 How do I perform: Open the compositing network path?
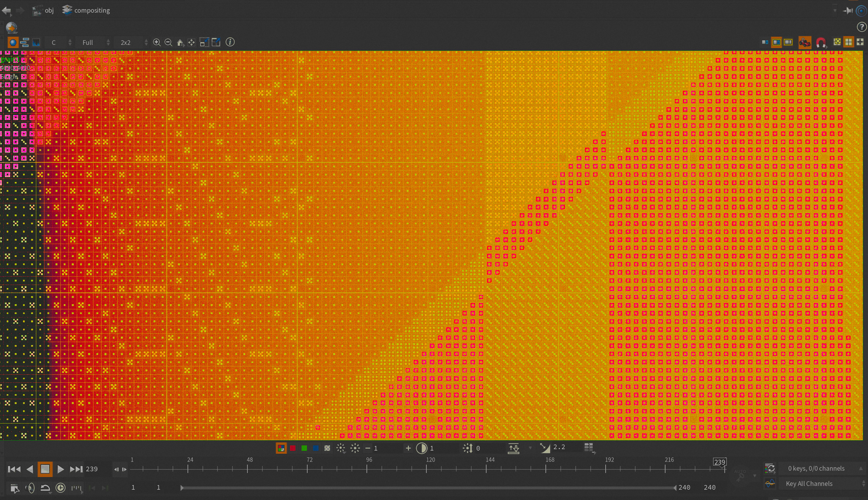[86, 10]
